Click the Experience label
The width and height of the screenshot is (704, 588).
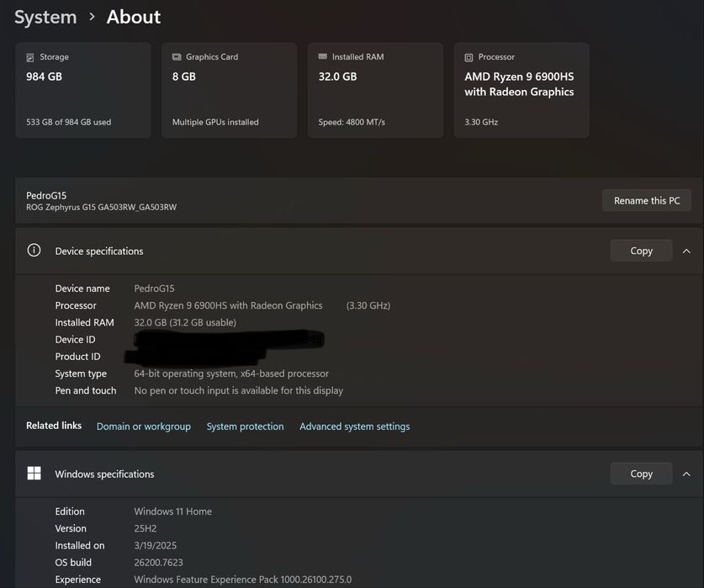click(x=78, y=580)
